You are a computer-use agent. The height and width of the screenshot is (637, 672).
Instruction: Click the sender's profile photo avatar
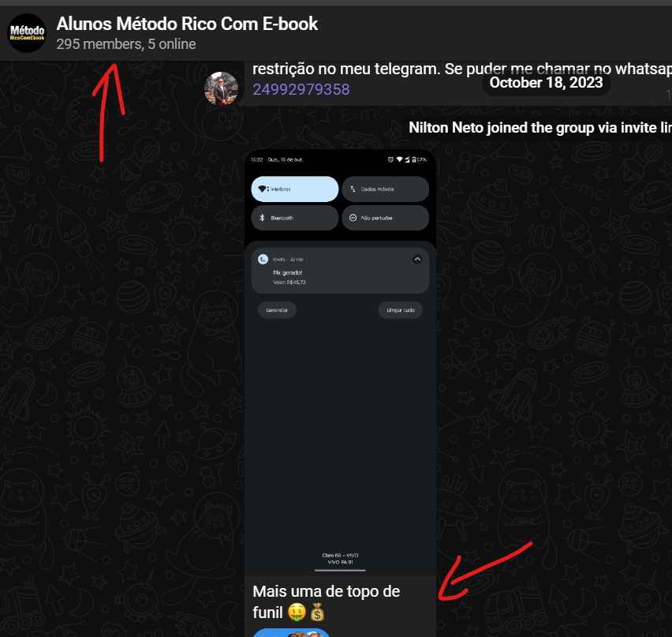click(221, 88)
